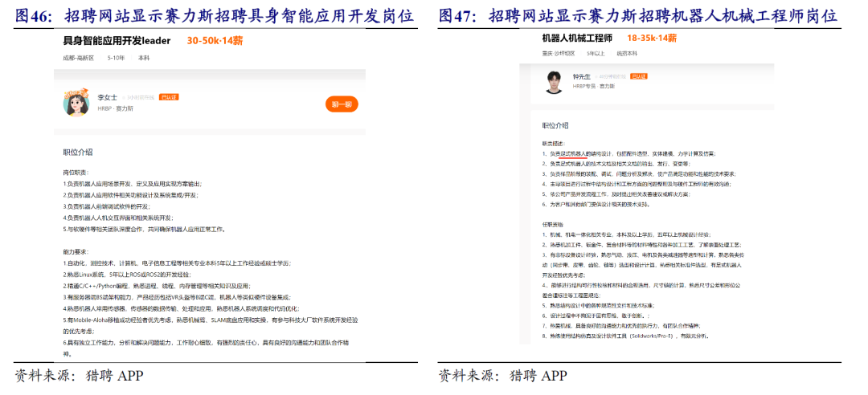Click 职位介绍 heading in the leader listing
This screenshot has height=395, width=868.
pyautogui.click(x=78, y=152)
